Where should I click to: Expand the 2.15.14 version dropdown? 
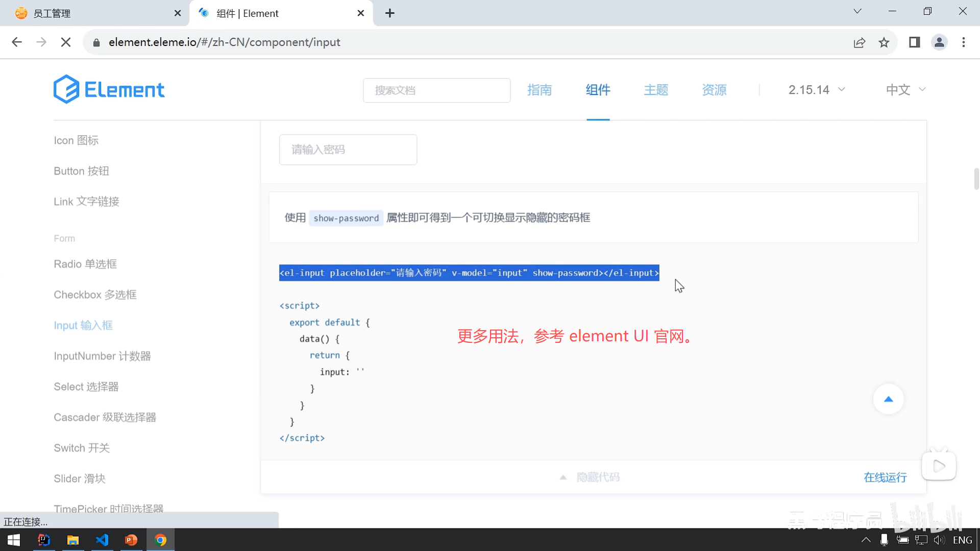pos(817,90)
